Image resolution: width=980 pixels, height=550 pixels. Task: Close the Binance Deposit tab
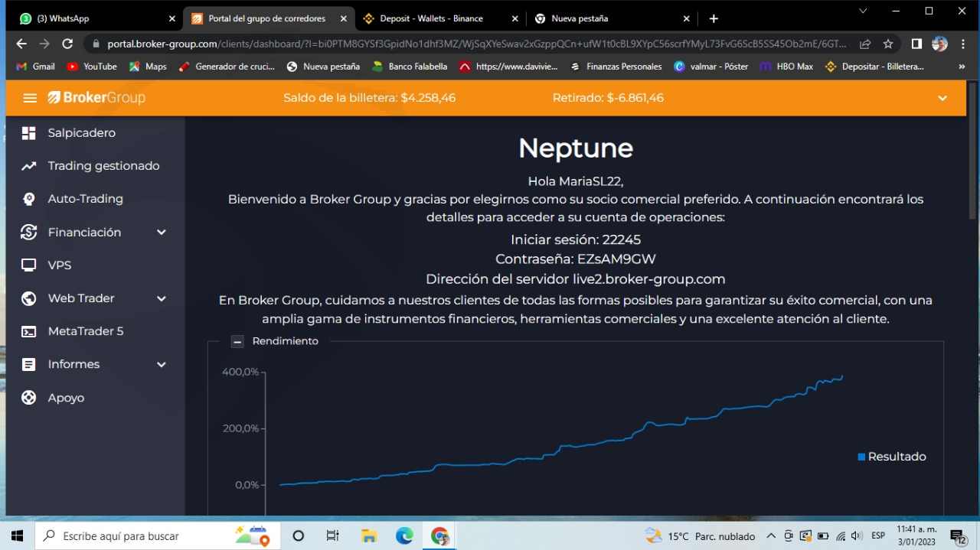(515, 19)
